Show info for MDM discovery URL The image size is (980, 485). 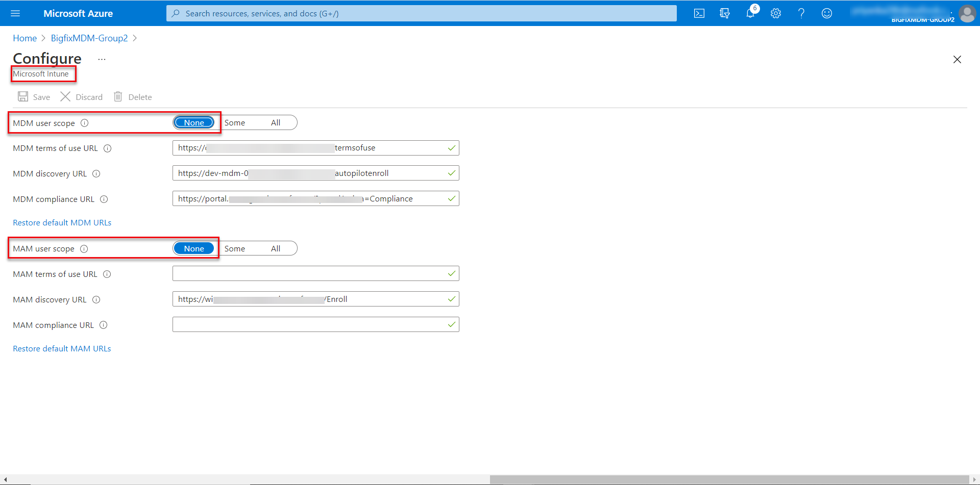coord(96,174)
